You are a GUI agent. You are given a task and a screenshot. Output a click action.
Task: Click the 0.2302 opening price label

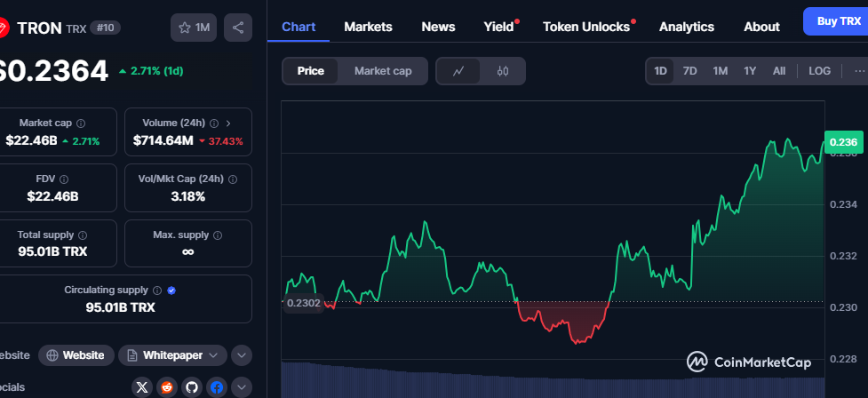click(x=304, y=303)
